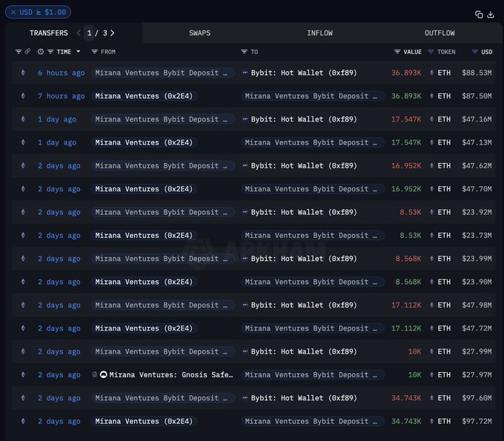Go to previous transfers page chevron

point(79,33)
